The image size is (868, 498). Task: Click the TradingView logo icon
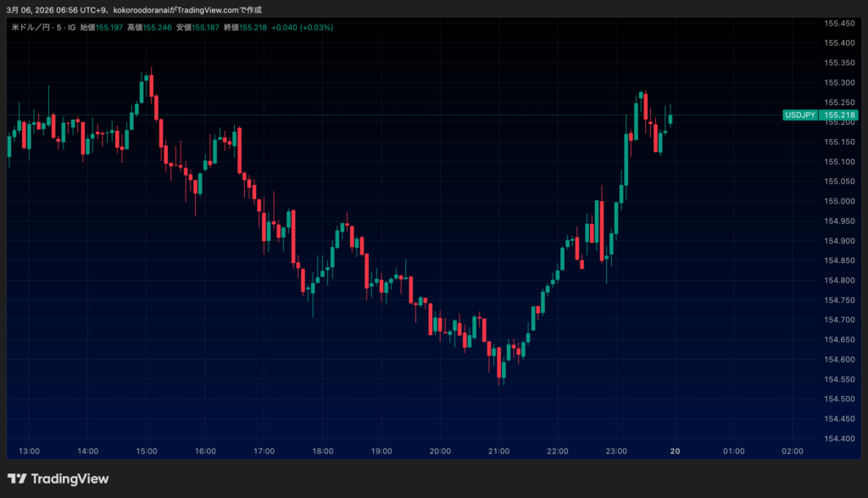(17, 479)
